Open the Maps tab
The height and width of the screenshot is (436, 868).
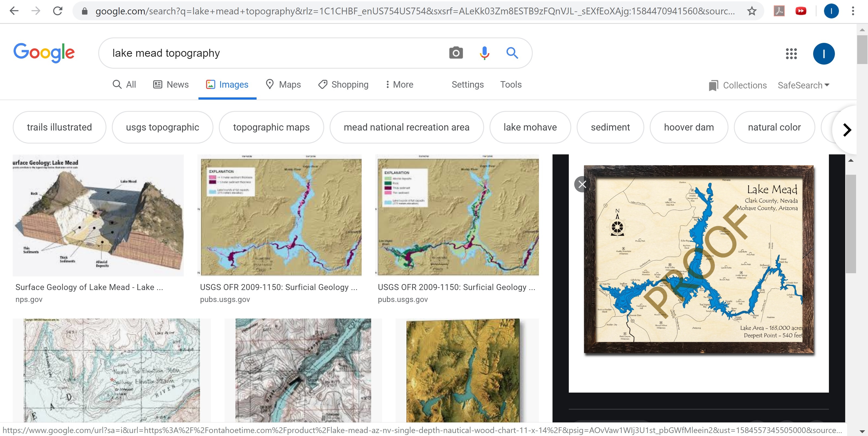(x=283, y=84)
